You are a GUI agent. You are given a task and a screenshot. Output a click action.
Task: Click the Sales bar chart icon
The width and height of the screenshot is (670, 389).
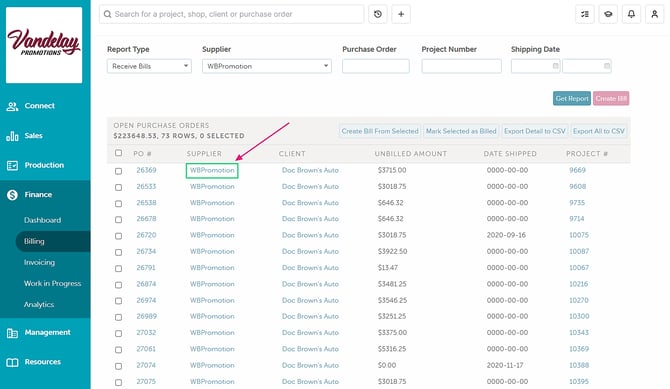click(x=12, y=136)
